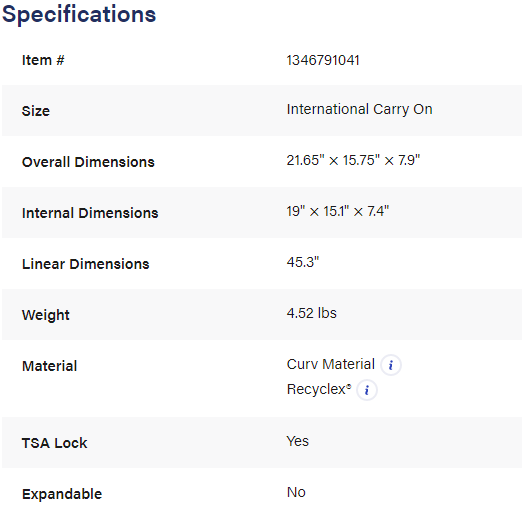Open the Recyclex info icon
This screenshot has height=517, width=526.
[367, 390]
